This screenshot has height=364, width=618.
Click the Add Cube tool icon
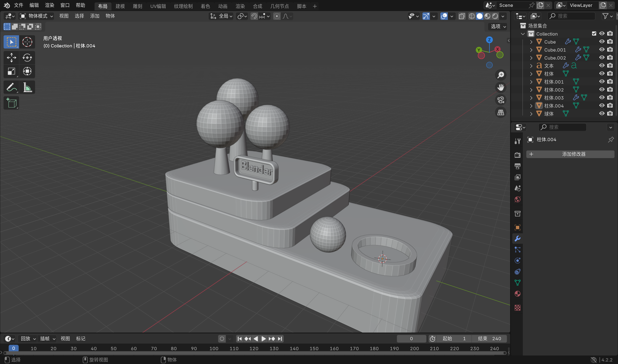pyautogui.click(x=11, y=103)
